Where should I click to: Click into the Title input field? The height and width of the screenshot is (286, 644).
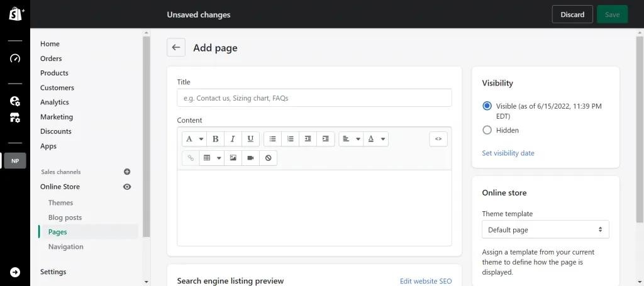[x=314, y=98]
